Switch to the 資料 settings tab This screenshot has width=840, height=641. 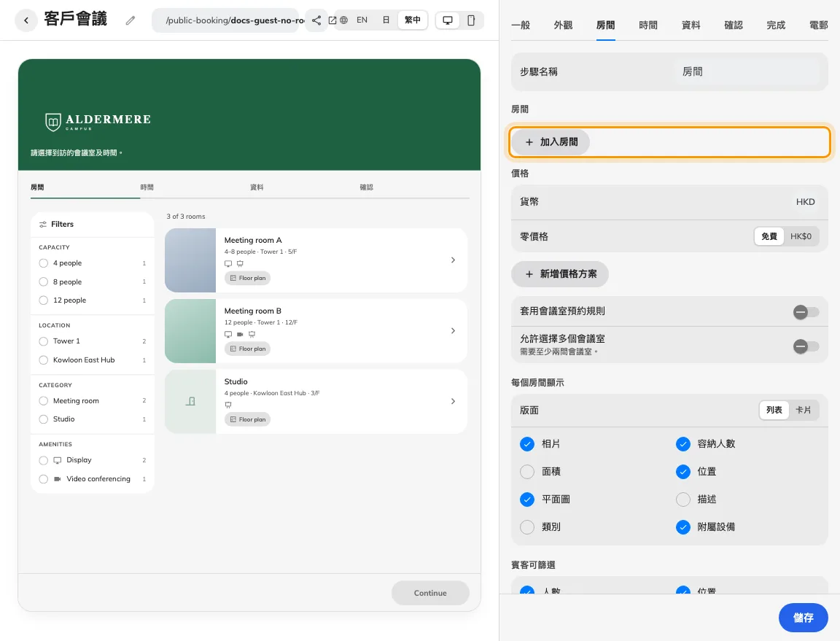pyautogui.click(x=691, y=26)
